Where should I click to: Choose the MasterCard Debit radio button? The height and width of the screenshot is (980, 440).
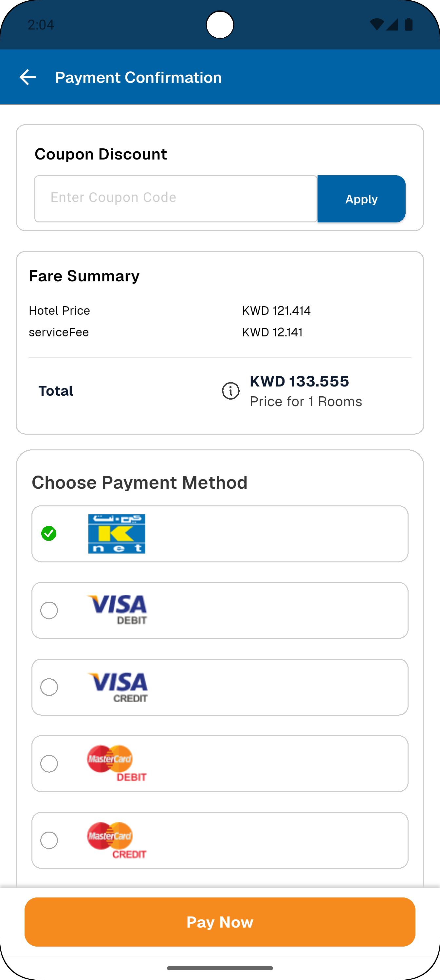tap(49, 763)
